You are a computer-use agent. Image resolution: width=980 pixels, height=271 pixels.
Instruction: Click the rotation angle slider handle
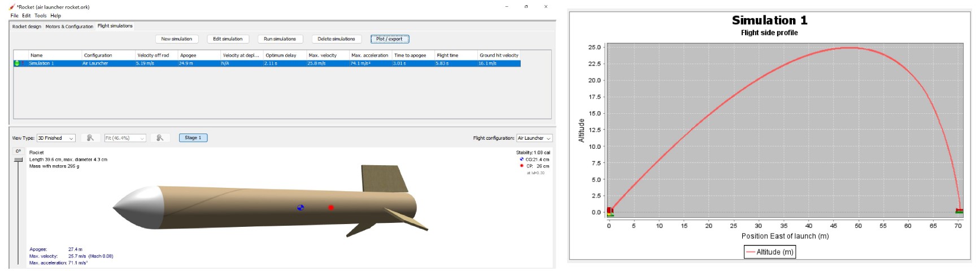point(19,160)
